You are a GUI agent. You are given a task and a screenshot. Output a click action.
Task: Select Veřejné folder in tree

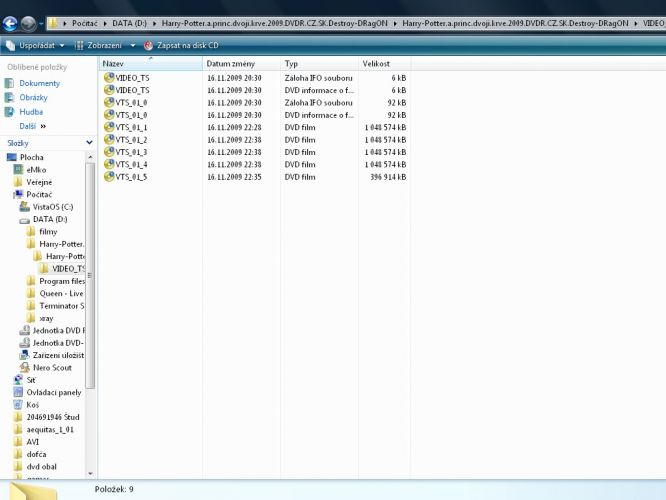coord(39,182)
